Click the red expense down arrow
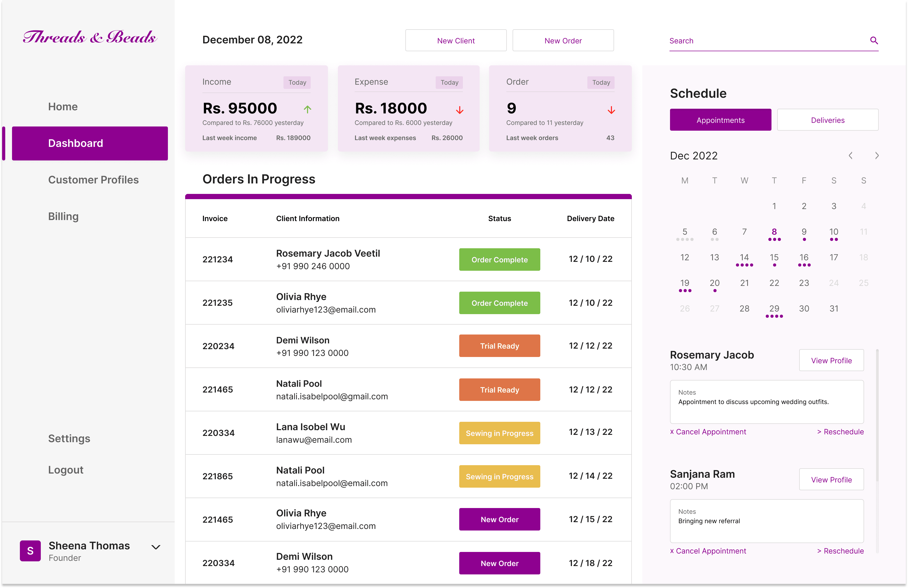908x588 pixels. 460,110
